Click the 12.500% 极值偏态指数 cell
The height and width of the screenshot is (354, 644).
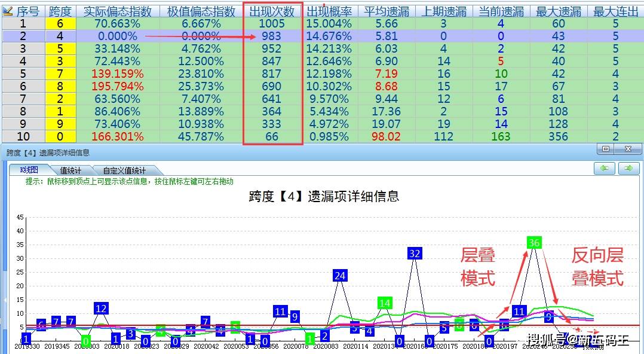click(x=201, y=61)
